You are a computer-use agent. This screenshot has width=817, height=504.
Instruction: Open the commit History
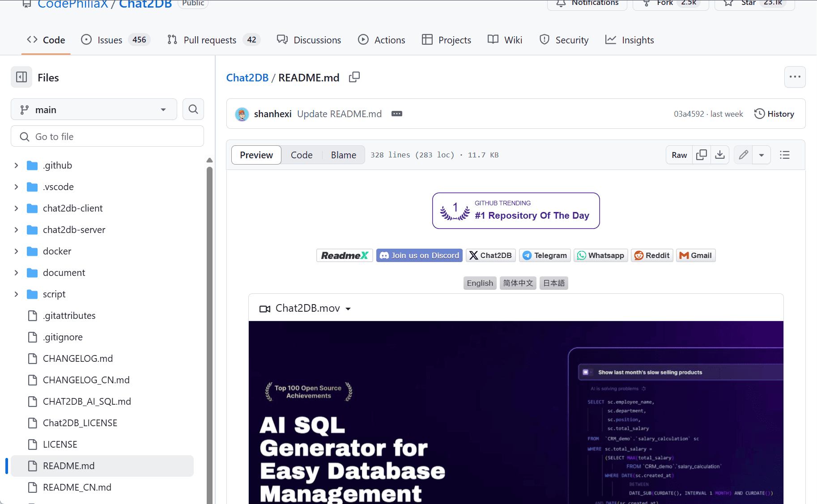pyautogui.click(x=774, y=114)
